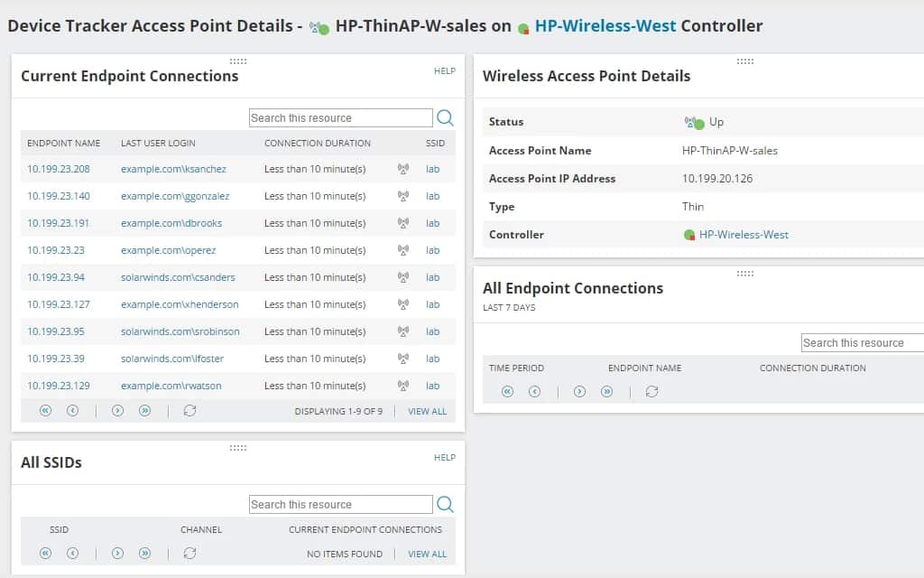Go to first page in All Endpoint Connections
924x578 pixels.
[507, 391]
